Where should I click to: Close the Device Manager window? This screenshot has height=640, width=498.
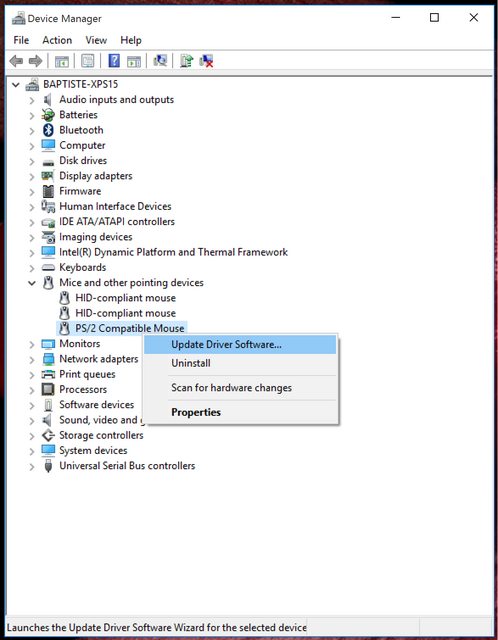point(474,18)
